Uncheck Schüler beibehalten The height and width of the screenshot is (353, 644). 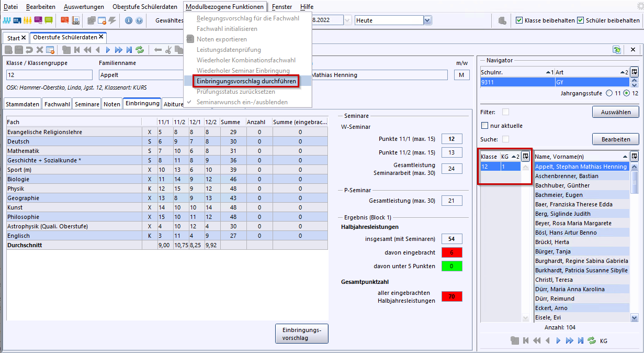(580, 20)
